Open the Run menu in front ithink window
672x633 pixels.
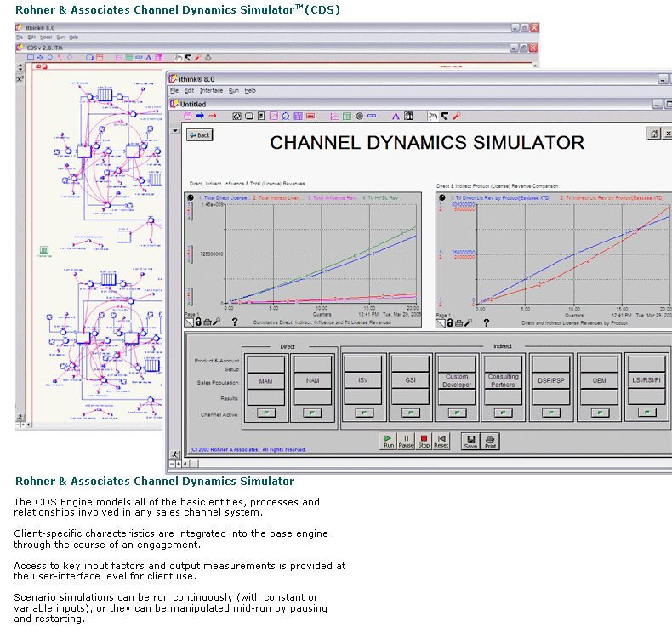(x=234, y=91)
